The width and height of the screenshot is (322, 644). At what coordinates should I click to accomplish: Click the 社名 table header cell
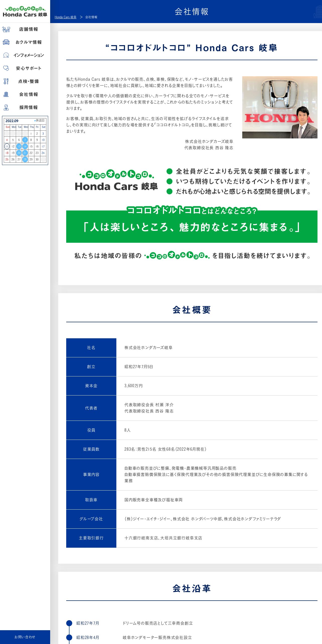point(91,348)
